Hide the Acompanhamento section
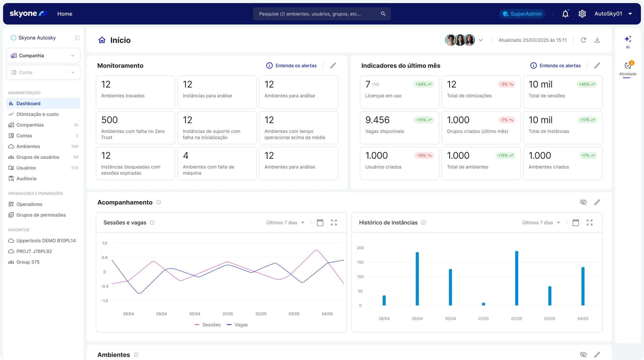 583,202
